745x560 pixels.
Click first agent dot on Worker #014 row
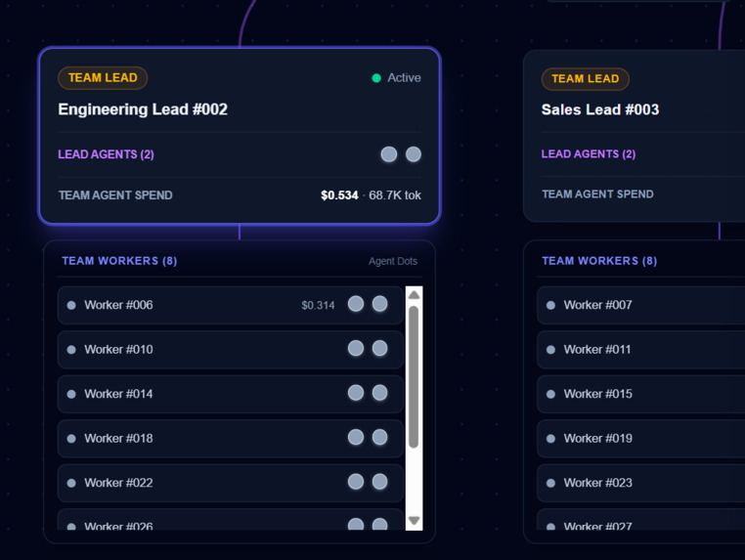[x=356, y=393]
